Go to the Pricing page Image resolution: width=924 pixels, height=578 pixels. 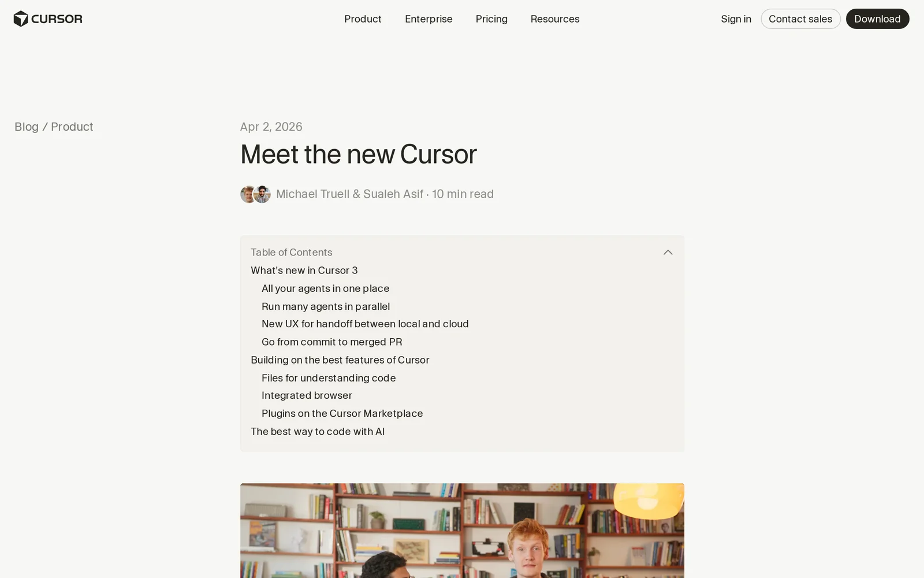pyautogui.click(x=491, y=19)
